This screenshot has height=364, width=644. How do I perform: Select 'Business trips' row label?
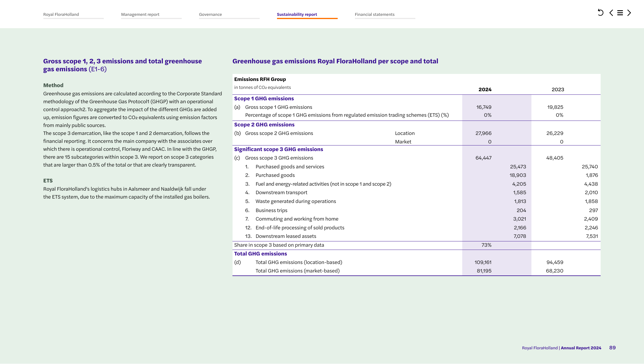point(271,210)
